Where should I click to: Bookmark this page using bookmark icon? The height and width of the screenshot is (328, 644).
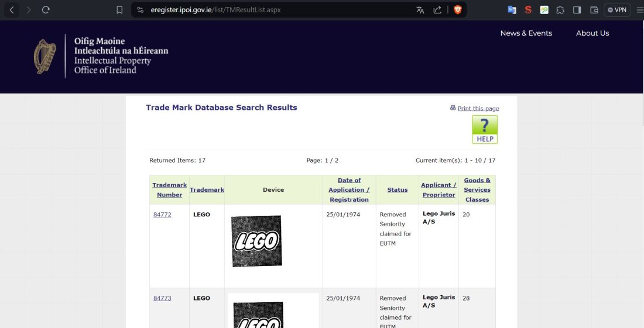(119, 10)
